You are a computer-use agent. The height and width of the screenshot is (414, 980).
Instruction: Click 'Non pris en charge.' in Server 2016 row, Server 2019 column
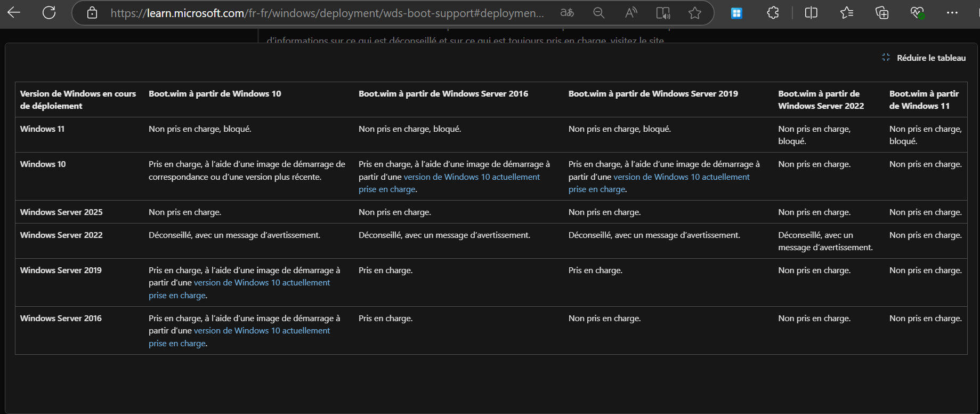[x=605, y=318]
